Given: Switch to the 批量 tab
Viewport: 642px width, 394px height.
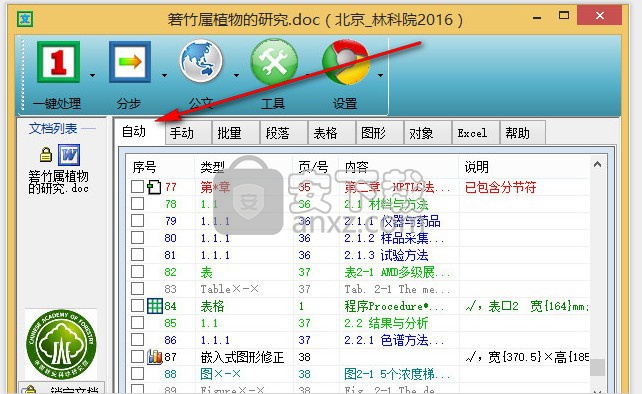Looking at the screenshot, I should pos(235,133).
